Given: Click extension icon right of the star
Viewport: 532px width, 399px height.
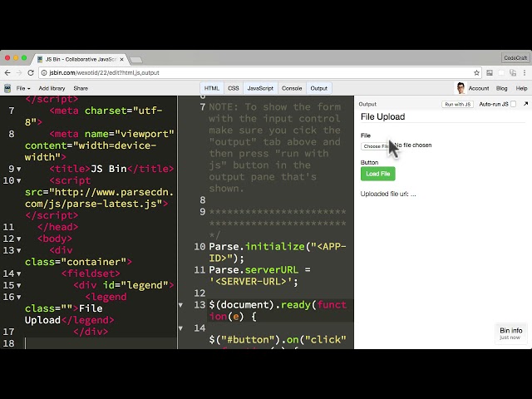Looking at the screenshot, I should coord(490,72).
